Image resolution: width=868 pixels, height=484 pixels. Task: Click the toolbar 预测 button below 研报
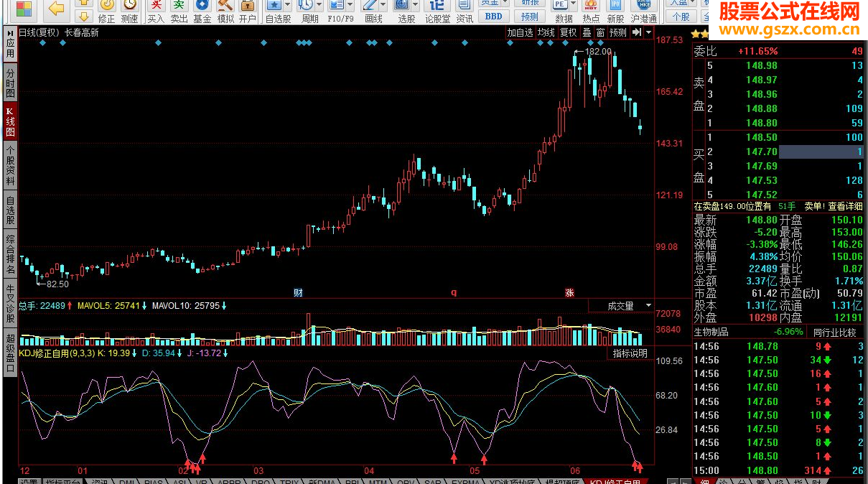(x=530, y=16)
